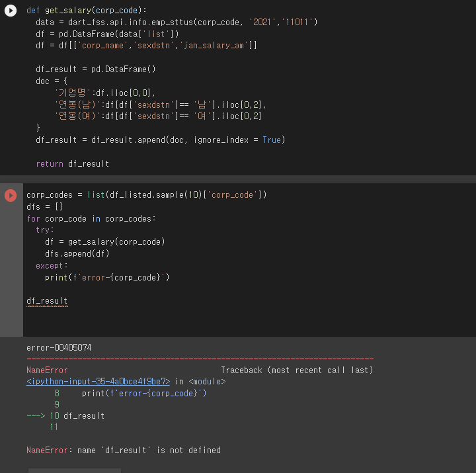Click the 'corp_codes = list(df_listed.sample' line

coord(146,194)
